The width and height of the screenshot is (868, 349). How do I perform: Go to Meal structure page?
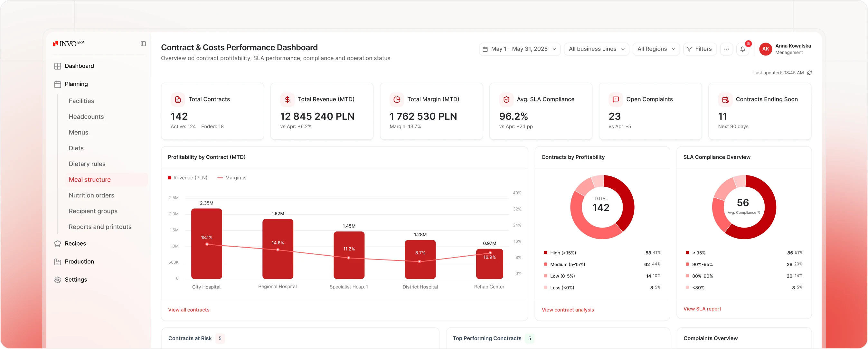(x=107, y=180)
